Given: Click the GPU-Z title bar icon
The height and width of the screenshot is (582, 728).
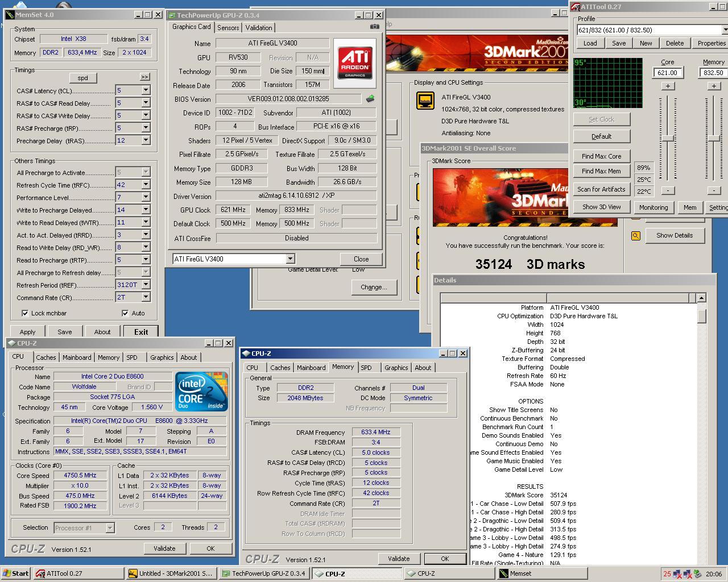Looking at the screenshot, I should coord(172,15).
